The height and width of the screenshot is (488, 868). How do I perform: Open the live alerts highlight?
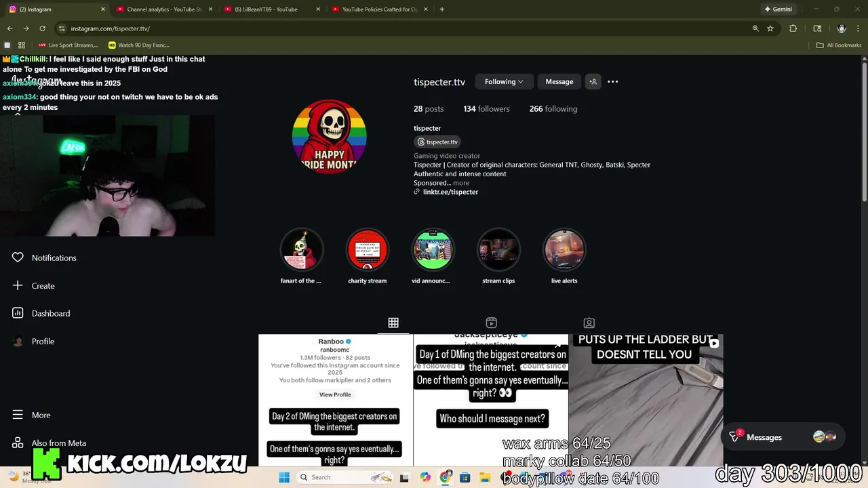pos(564,249)
